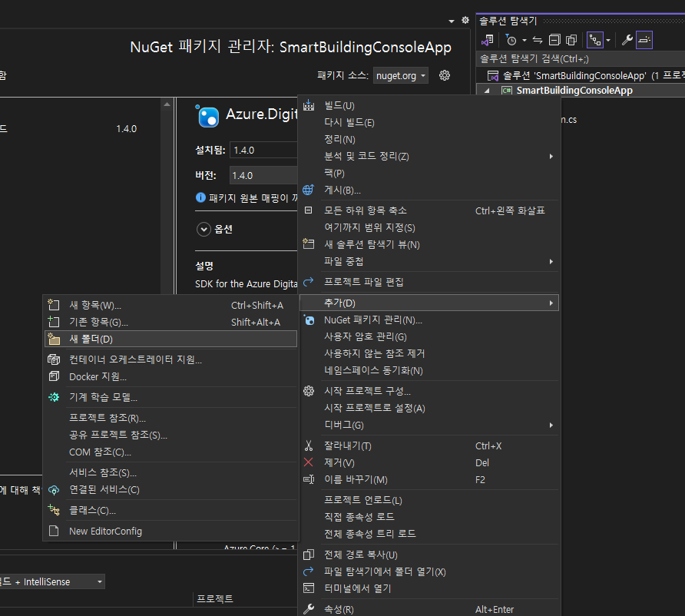Click the tab window options gear icon
685x616 pixels.
pyautogui.click(x=465, y=20)
